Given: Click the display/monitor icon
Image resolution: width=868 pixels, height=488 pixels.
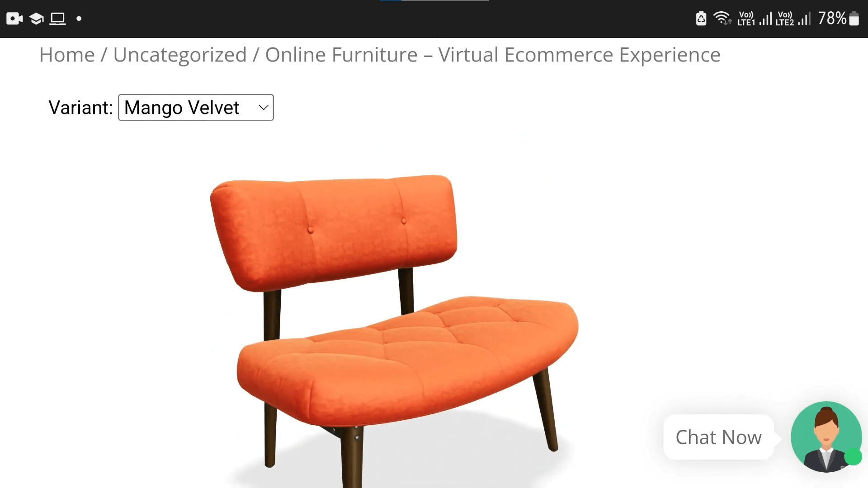Looking at the screenshot, I should tap(57, 18).
